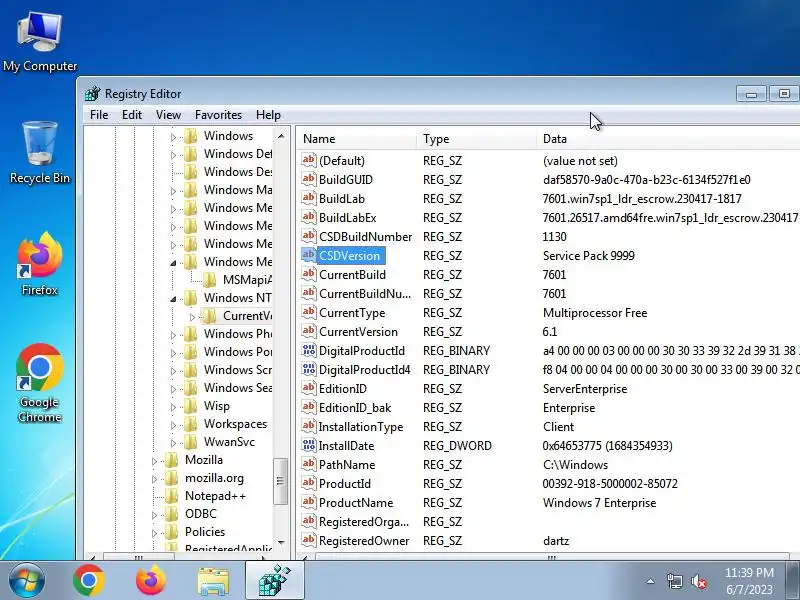Viewport: 800px width, 600px height.
Task: Select the InstallDate DWORD value icon
Action: click(x=309, y=445)
